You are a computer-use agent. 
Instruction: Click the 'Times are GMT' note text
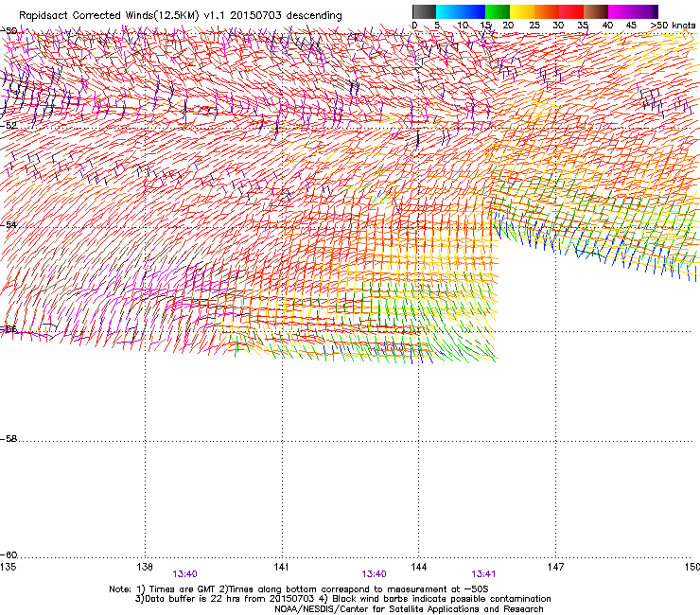[183, 589]
